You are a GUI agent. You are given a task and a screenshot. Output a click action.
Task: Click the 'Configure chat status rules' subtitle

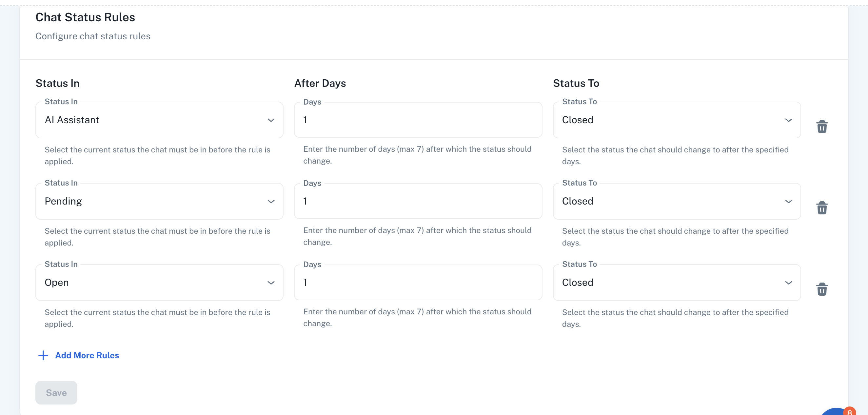tap(93, 36)
